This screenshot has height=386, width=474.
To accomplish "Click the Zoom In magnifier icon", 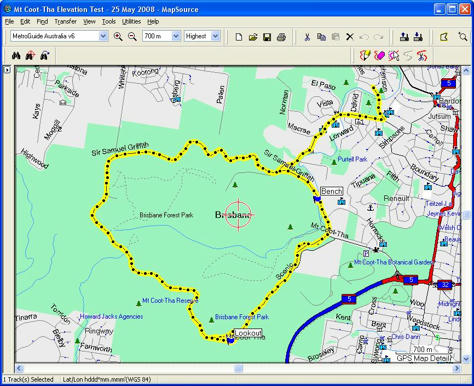I will pyautogui.click(x=118, y=36).
